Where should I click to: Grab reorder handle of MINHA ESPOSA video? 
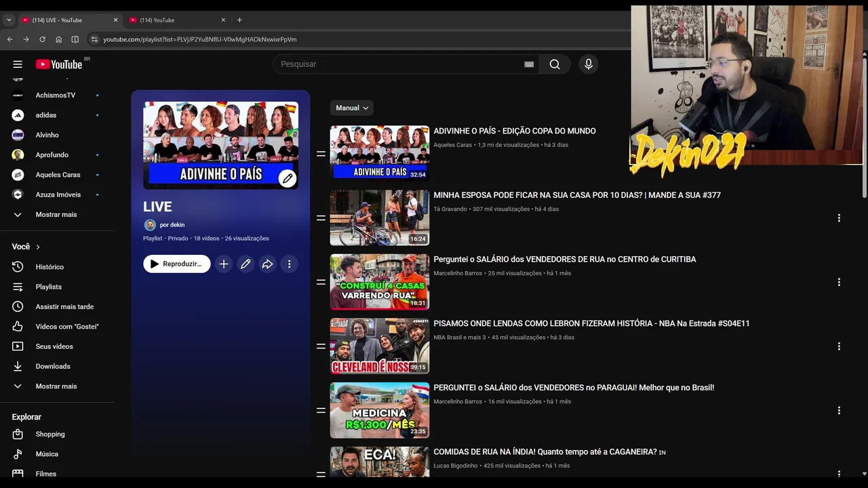tap(321, 218)
